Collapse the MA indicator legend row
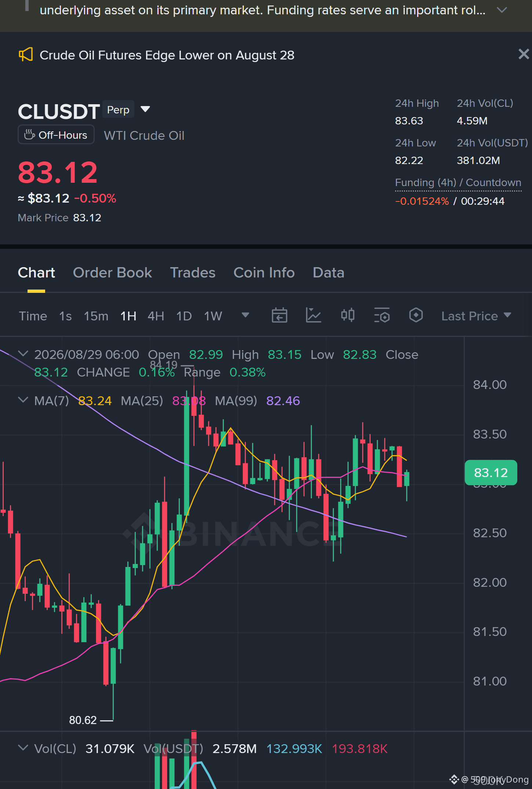The height and width of the screenshot is (789, 532). [23, 400]
